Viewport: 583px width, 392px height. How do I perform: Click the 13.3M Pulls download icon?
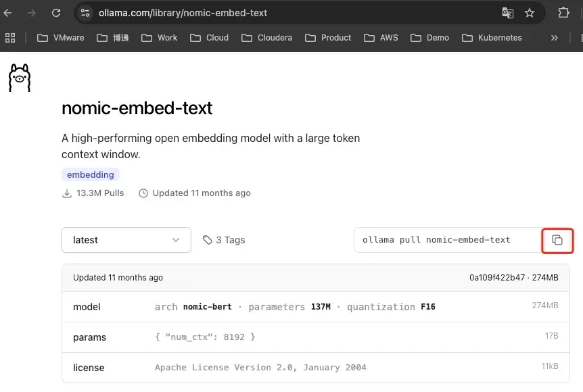[x=67, y=193]
